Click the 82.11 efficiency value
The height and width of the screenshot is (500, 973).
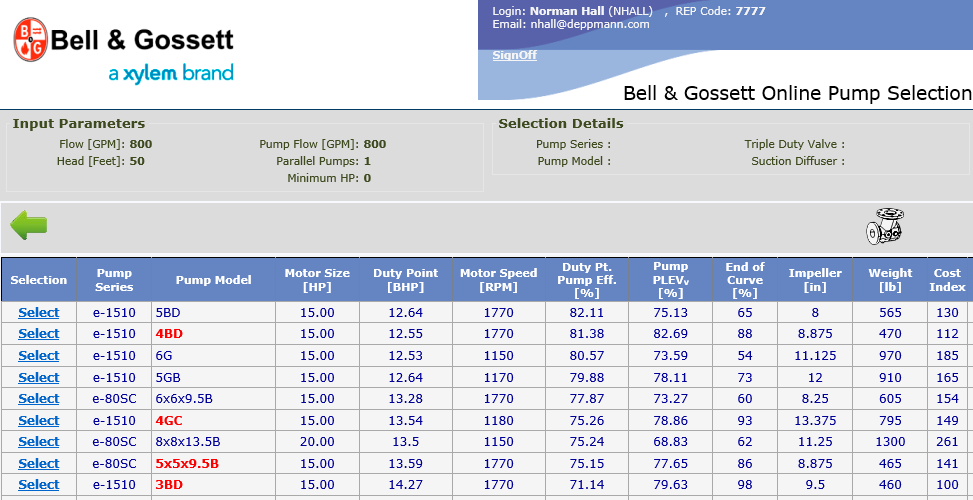[586, 313]
